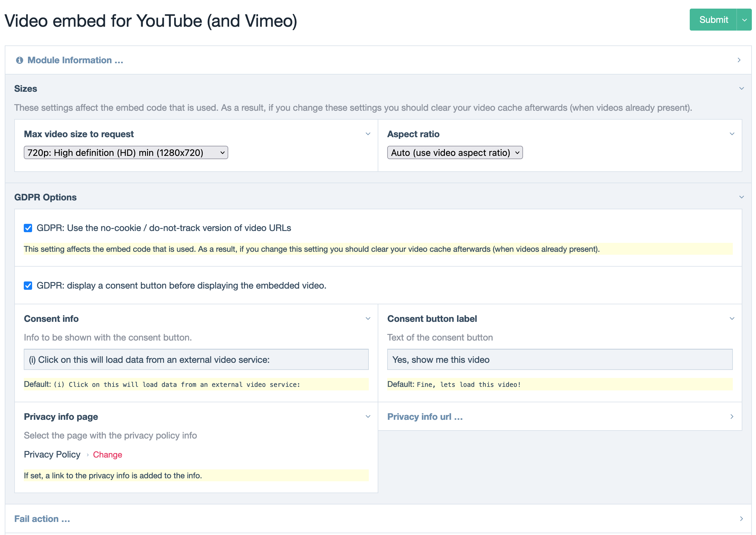Expand Module Information with right chevron
This screenshot has width=756, height=535.
(x=739, y=60)
